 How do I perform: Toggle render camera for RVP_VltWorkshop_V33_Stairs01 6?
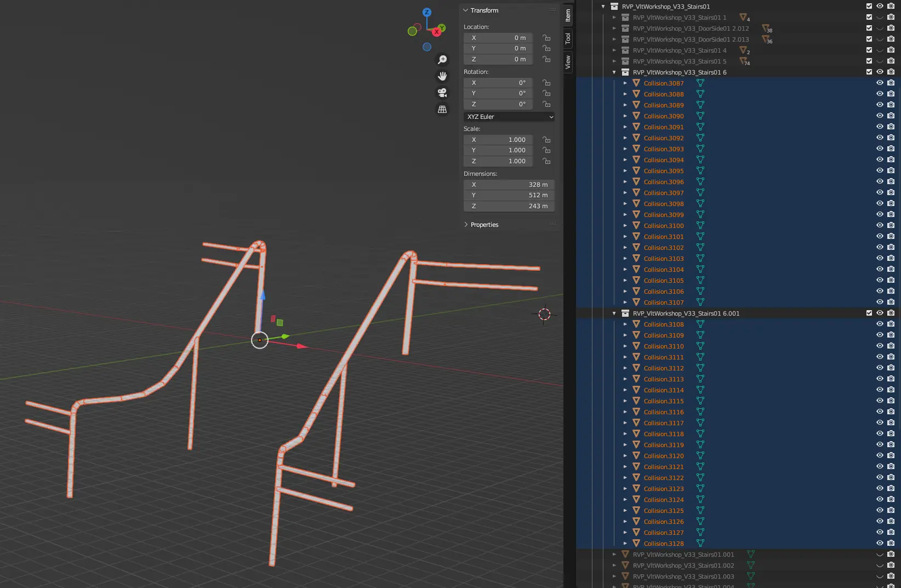(x=891, y=72)
